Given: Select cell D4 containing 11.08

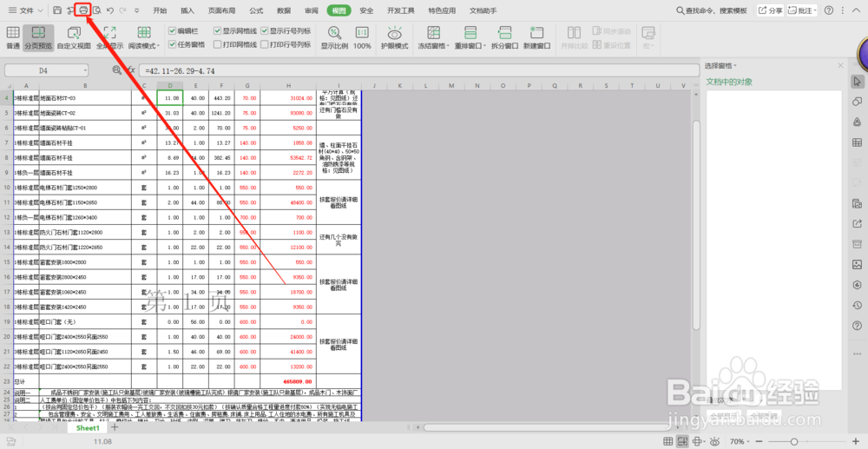Looking at the screenshot, I should pyautogui.click(x=170, y=98).
